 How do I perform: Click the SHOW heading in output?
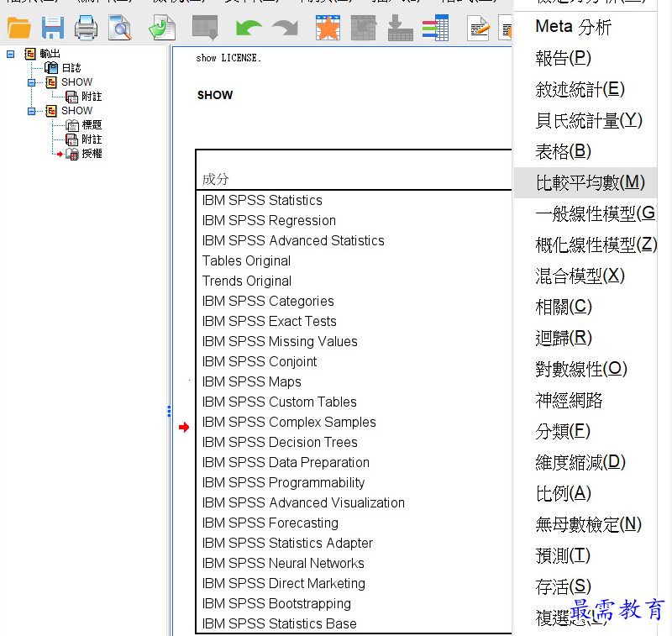[215, 95]
